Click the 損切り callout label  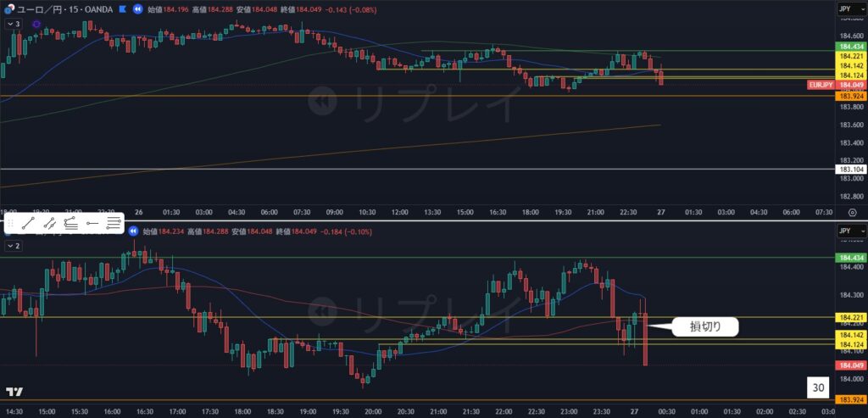tap(705, 326)
